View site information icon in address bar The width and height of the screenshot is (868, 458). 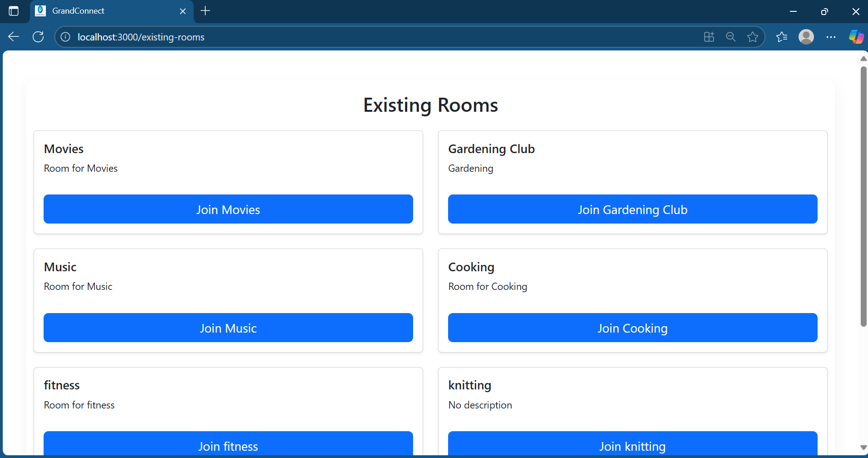point(65,37)
